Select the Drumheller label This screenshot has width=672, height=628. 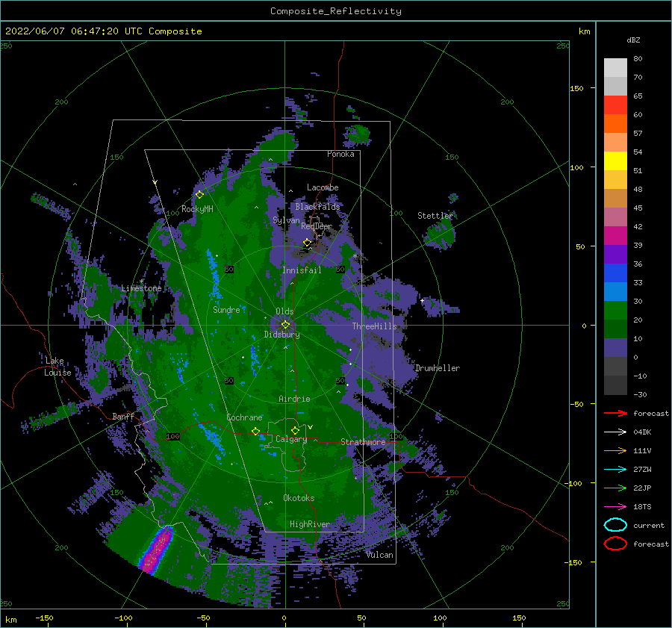coord(438,368)
